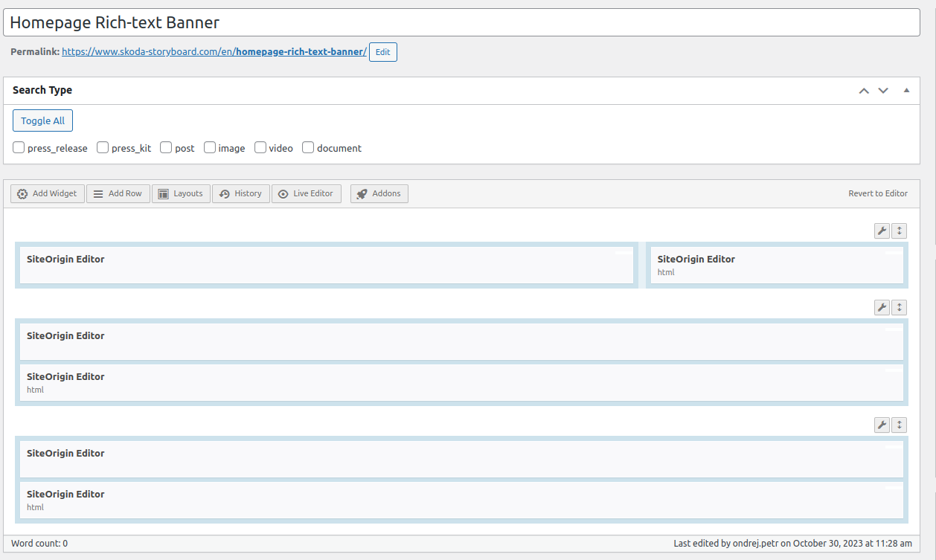This screenshot has height=560, width=936.
Task: Click the move handle of the third row
Action: (x=900, y=425)
